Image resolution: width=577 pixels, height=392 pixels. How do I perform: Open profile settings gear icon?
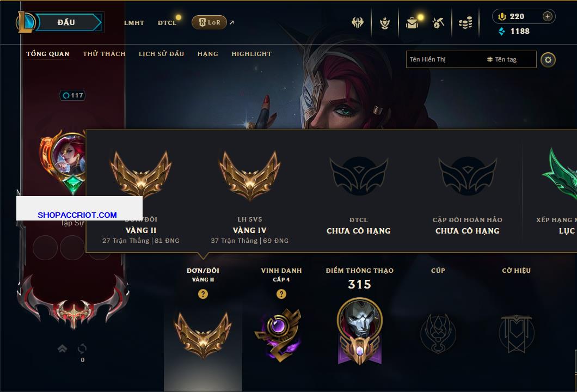[548, 60]
